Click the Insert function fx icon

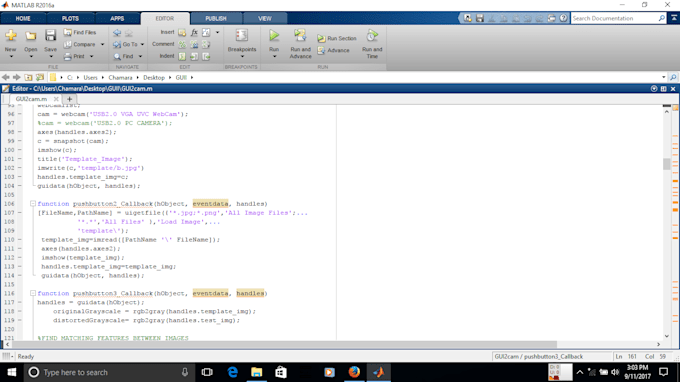coord(194,32)
